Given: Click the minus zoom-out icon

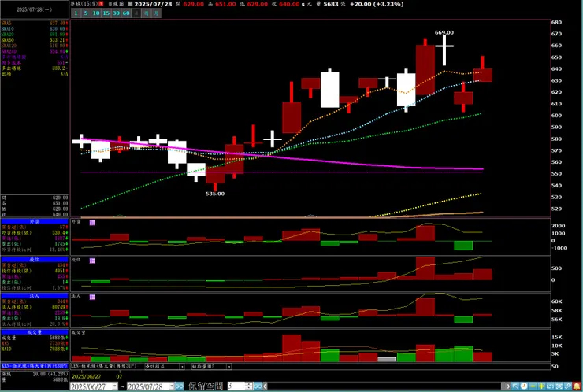Looking at the screenshot, I should pyautogui.click(x=533, y=386).
